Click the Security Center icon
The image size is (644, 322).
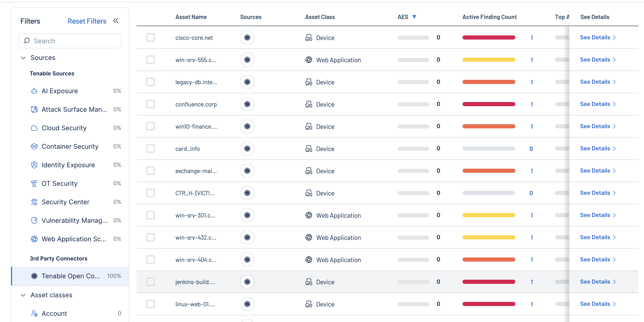pos(34,202)
